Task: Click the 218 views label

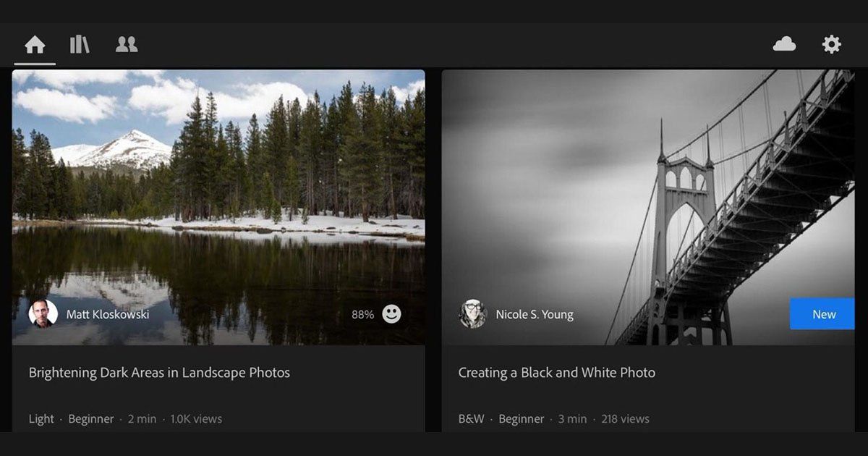Action: click(625, 419)
